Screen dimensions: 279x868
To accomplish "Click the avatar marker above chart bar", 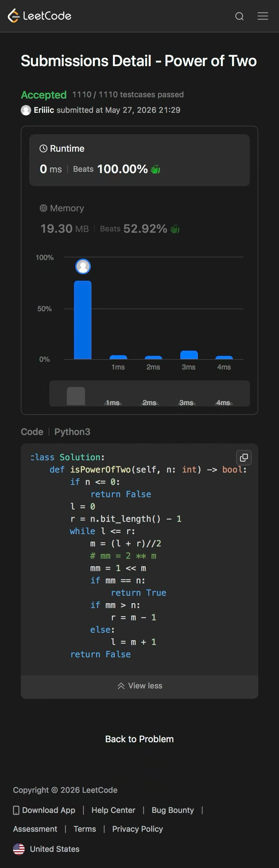I will (83, 266).
